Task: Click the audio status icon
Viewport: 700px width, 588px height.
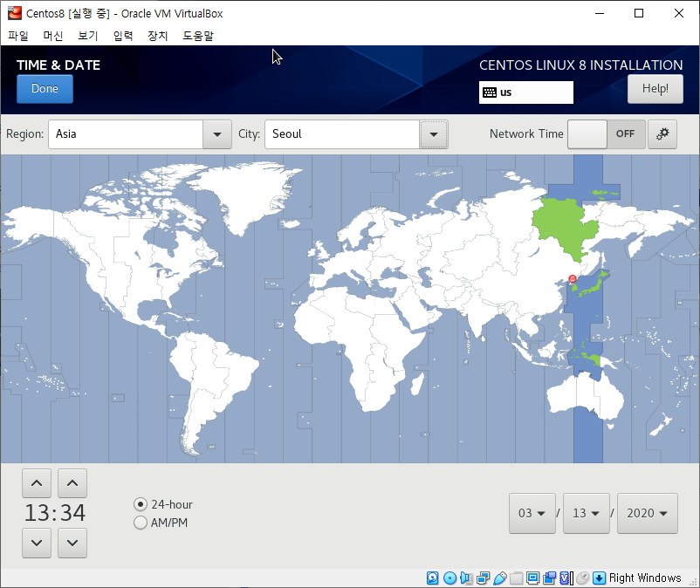Action: tap(466, 578)
